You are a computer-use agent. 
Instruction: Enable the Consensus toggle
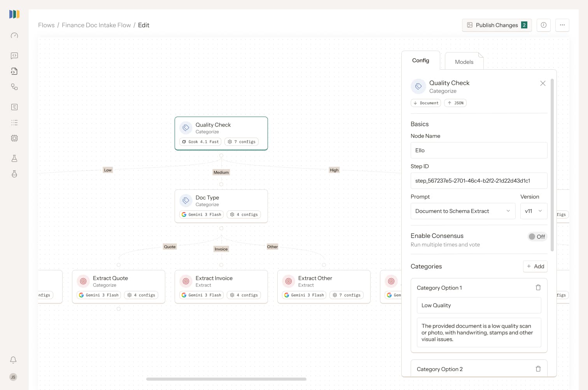(x=537, y=236)
